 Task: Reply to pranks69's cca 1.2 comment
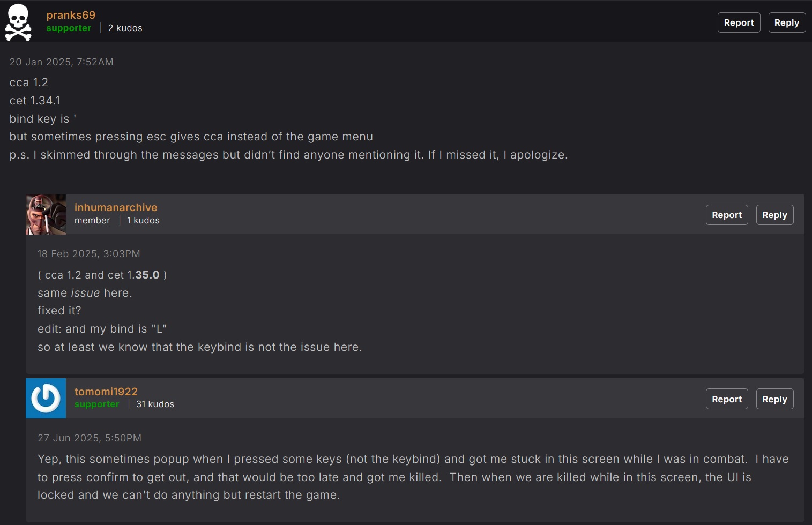pyautogui.click(x=786, y=22)
